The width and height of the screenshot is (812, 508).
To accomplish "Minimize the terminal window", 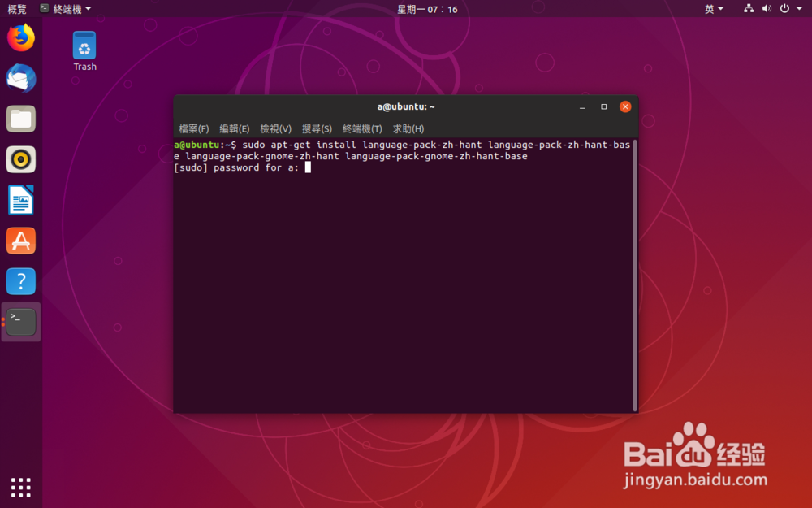I will click(x=582, y=106).
